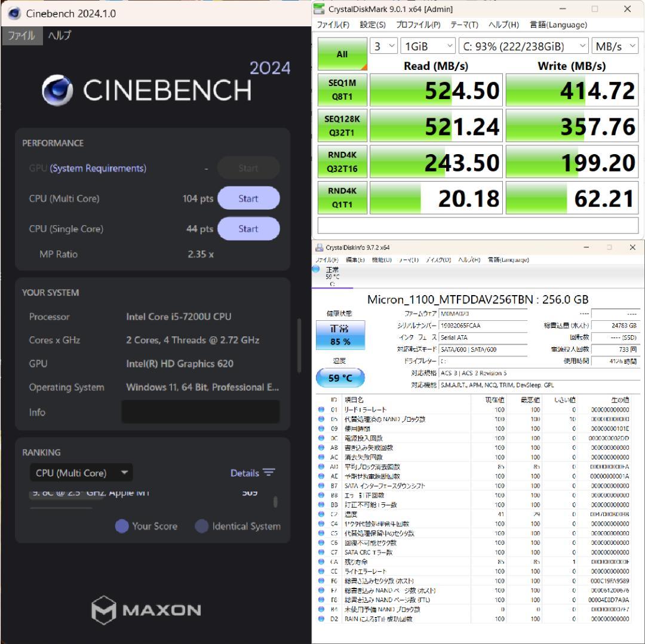Open the test count dropdown showing 3

pos(383,47)
